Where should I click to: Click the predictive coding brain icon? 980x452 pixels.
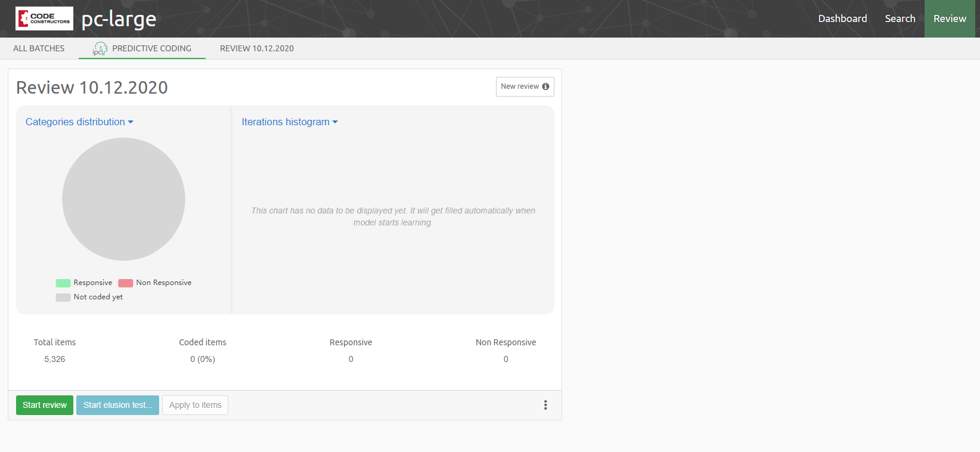(x=100, y=49)
